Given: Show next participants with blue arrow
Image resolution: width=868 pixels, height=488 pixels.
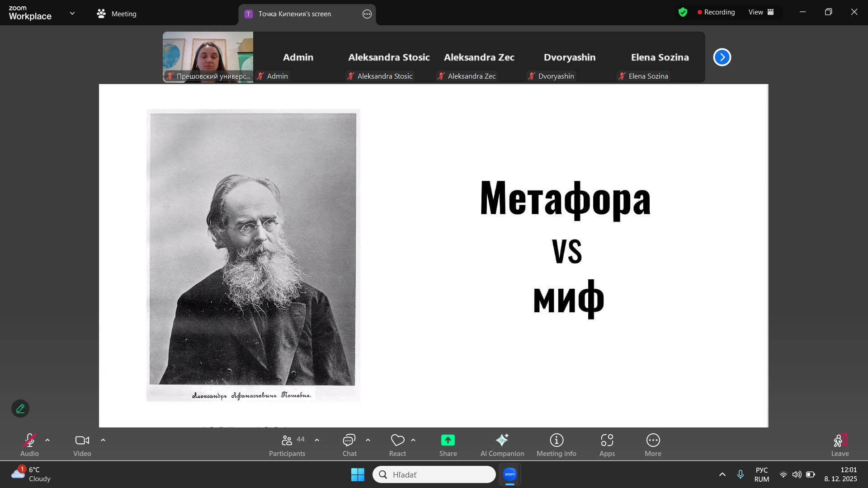Looking at the screenshot, I should click(722, 57).
